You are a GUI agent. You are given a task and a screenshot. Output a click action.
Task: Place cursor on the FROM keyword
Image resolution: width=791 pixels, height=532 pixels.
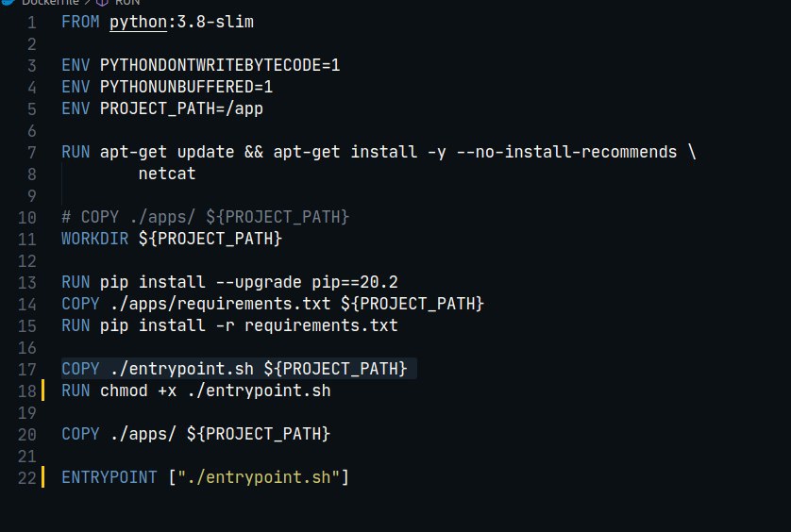[80, 23]
